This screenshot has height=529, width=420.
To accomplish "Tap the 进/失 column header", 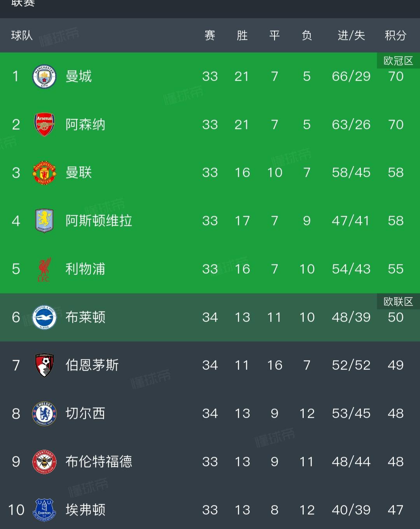I will click(x=351, y=36).
